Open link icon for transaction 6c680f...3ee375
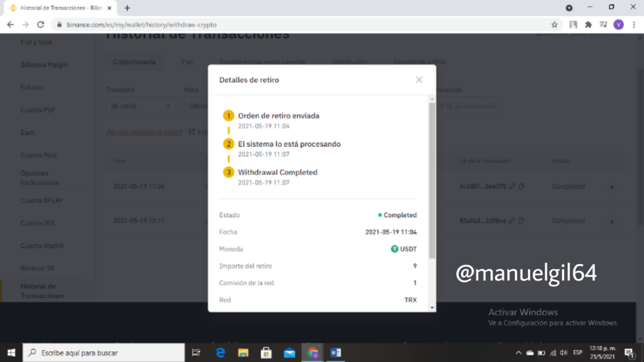 (512, 186)
